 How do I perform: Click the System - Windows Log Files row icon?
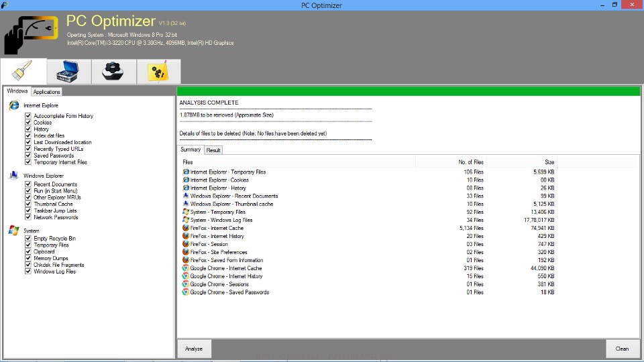[186, 220]
